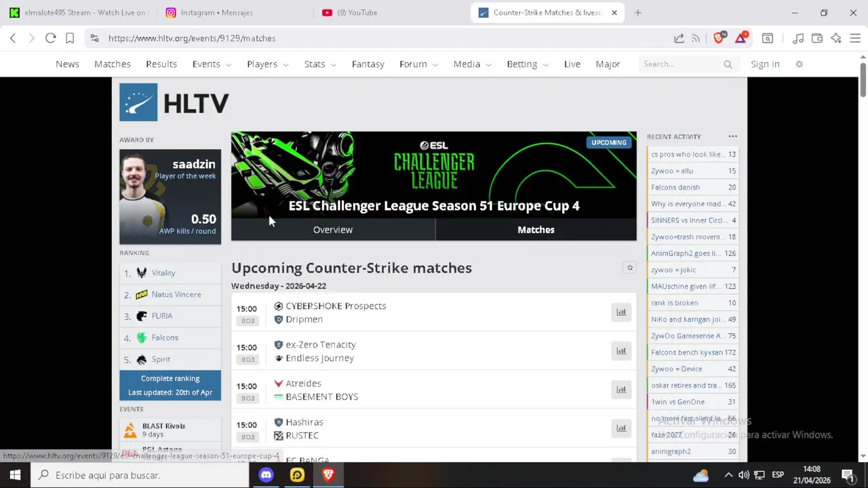Open Vitality team ranking link
The width and height of the screenshot is (868, 488).
pos(163,272)
